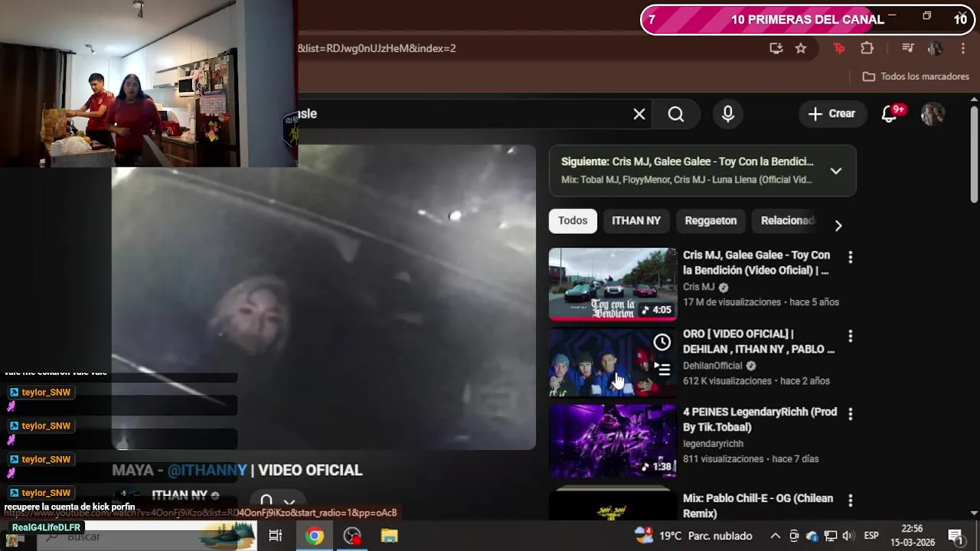Image resolution: width=980 pixels, height=551 pixels.
Task: Open the YouTube notifications bell
Action: pos(890,114)
